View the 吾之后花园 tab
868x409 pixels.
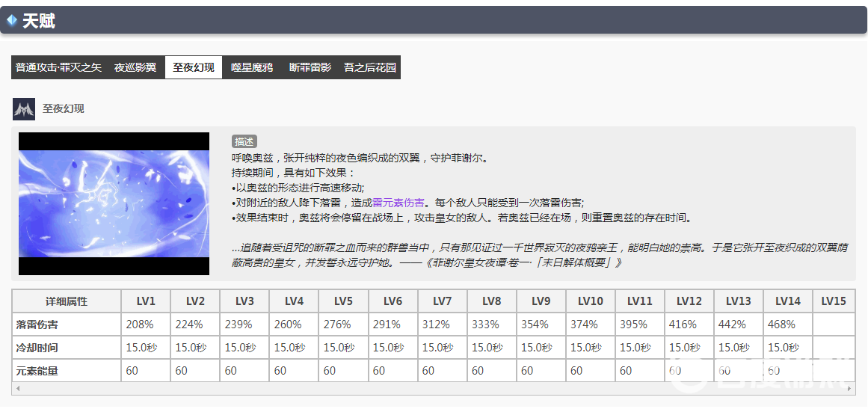click(x=369, y=67)
